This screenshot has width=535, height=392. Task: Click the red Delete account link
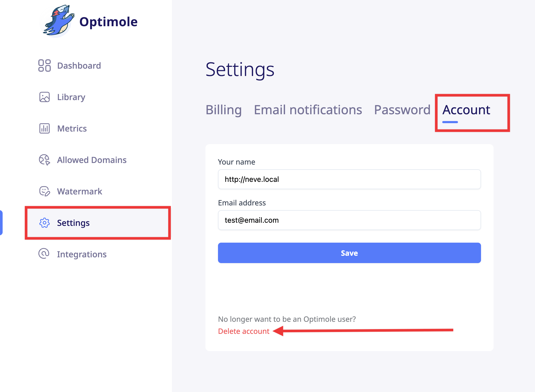pos(244,331)
